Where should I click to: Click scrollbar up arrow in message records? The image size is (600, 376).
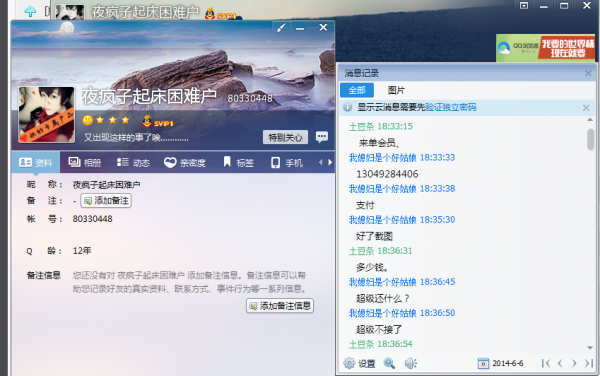(590, 120)
